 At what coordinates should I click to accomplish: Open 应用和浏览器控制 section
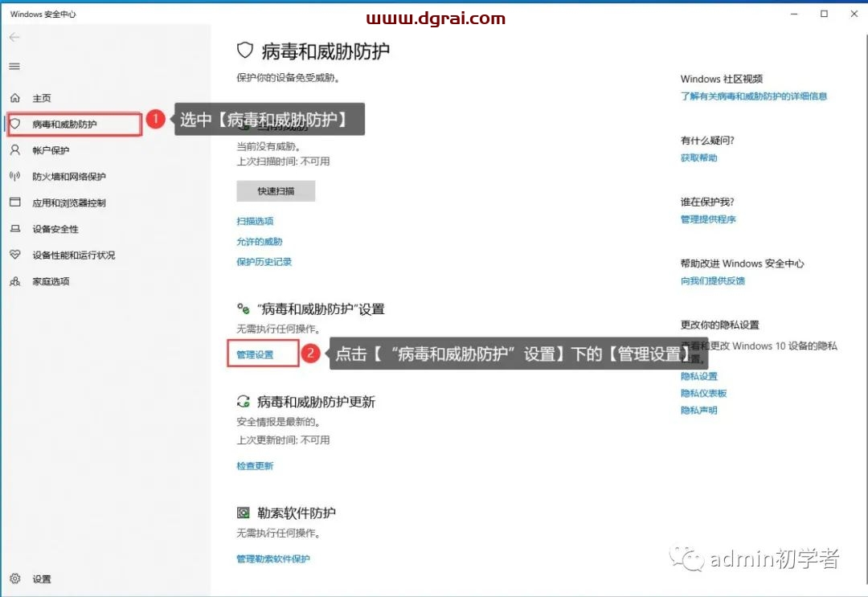tap(68, 202)
